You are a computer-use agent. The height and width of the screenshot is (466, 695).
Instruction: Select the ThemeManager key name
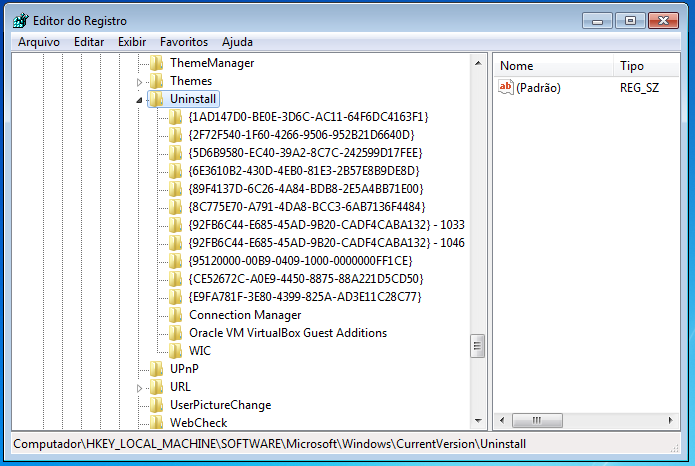(212, 63)
